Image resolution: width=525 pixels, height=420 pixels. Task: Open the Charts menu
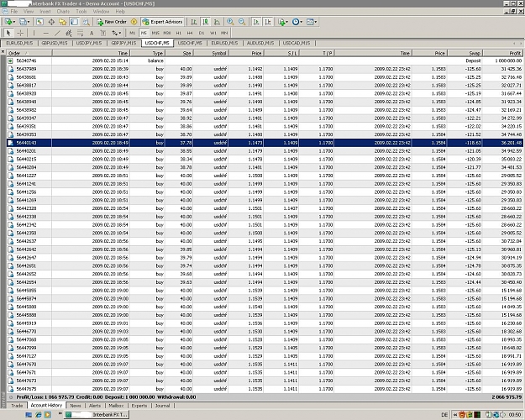(63, 12)
